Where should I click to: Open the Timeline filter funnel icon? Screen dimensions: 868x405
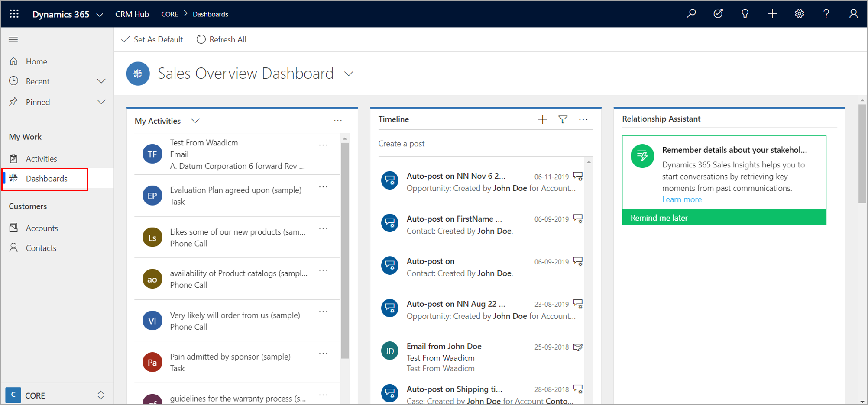(x=563, y=119)
